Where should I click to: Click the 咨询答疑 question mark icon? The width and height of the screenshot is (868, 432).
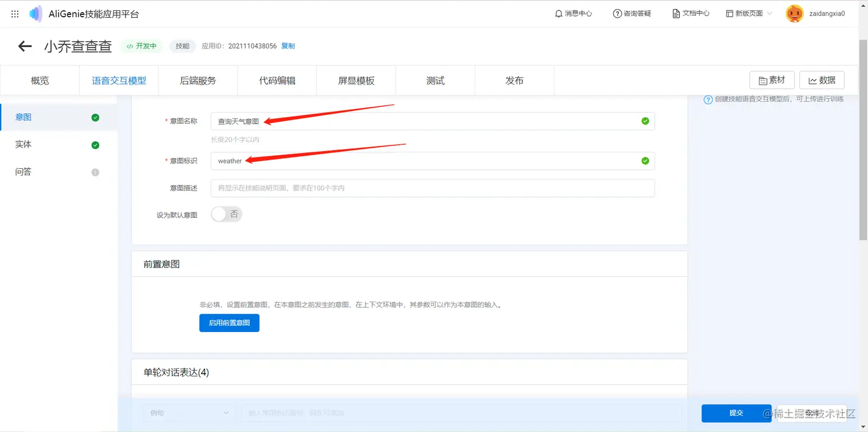click(x=617, y=14)
